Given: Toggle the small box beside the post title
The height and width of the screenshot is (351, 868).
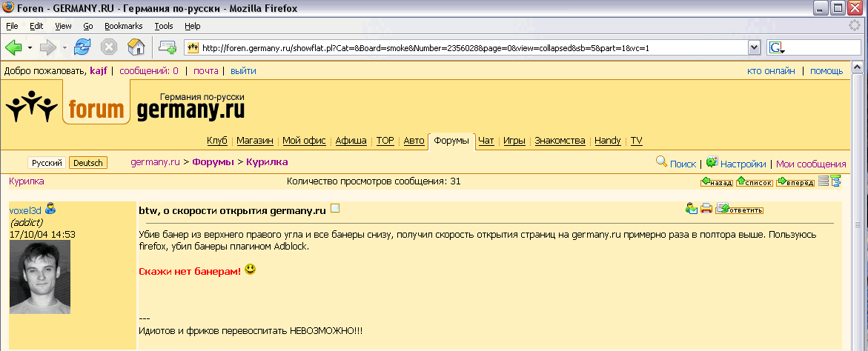Looking at the screenshot, I should coord(335,209).
